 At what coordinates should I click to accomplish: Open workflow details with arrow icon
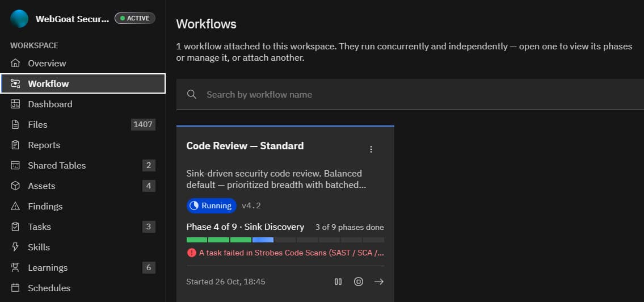coord(378,282)
